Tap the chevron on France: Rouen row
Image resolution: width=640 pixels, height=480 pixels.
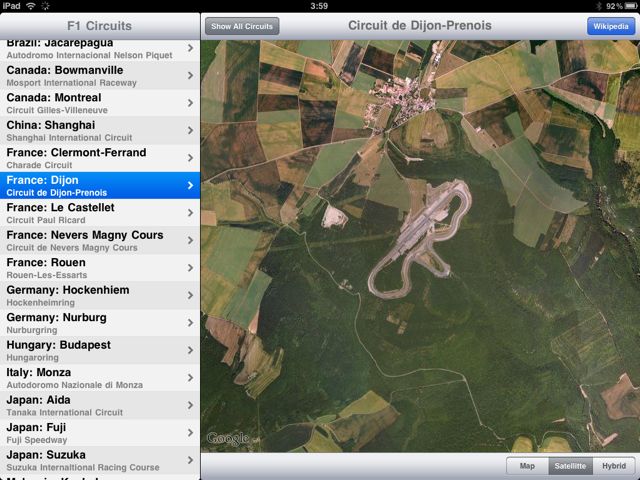(x=190, y=268)
